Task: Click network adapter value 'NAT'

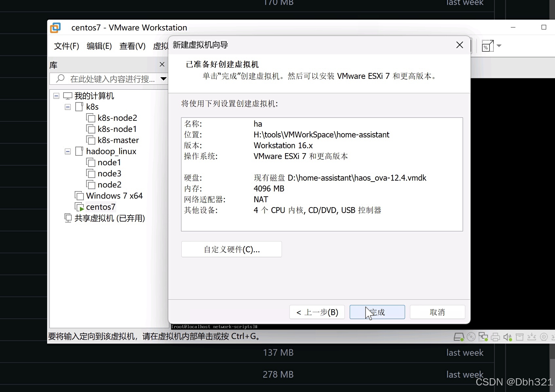Action: [261, 199]
